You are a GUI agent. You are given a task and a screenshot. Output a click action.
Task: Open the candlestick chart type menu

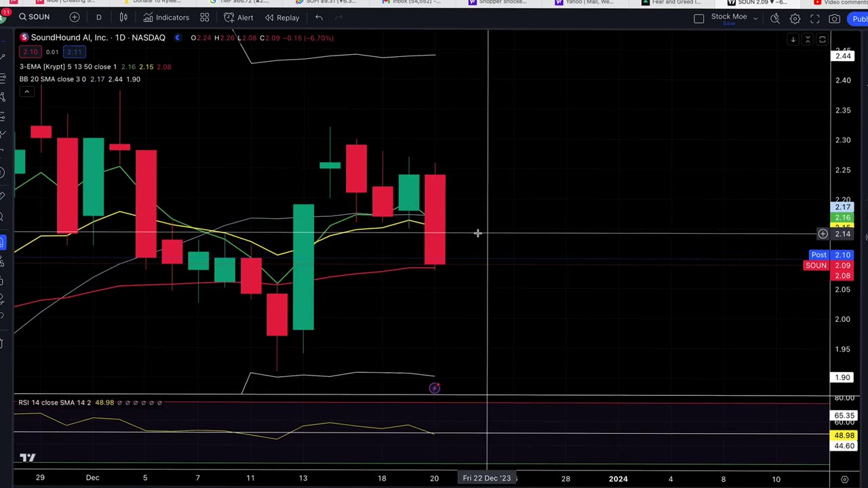(x=123, y=17)
